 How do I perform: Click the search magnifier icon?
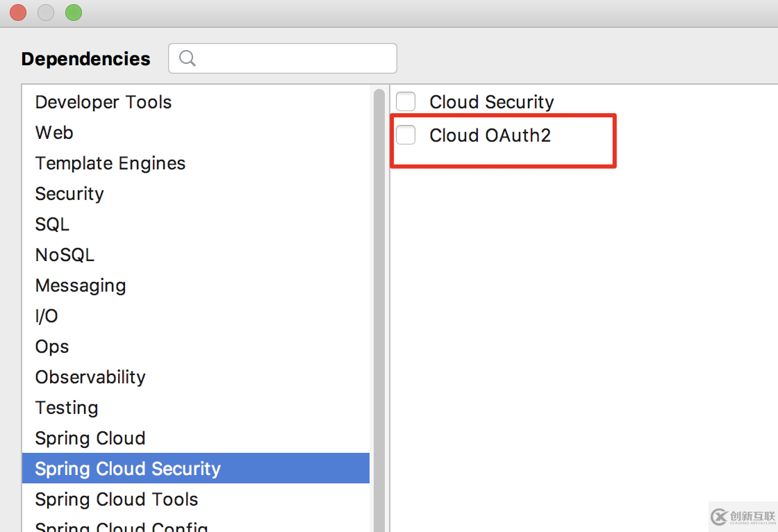tap(188, 58)
